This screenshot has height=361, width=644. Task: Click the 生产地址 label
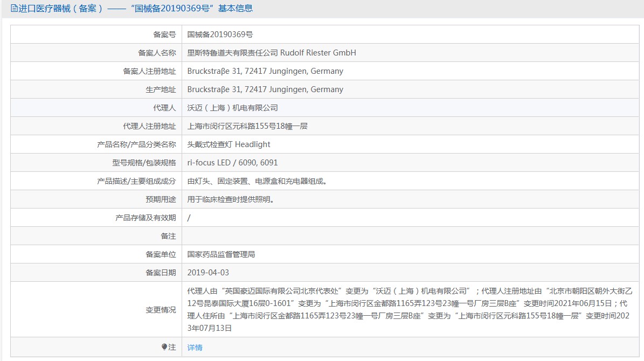coord(161,89)
